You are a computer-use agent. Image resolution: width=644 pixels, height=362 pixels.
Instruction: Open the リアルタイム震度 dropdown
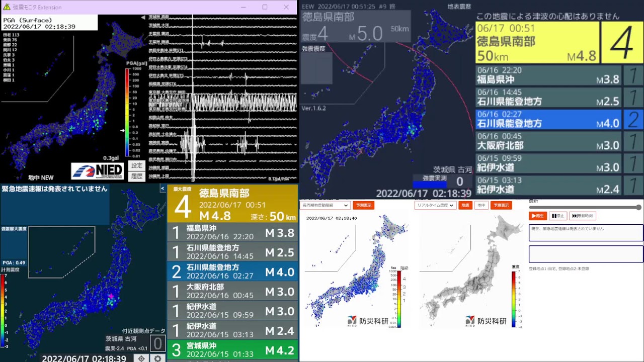[435, 205]
